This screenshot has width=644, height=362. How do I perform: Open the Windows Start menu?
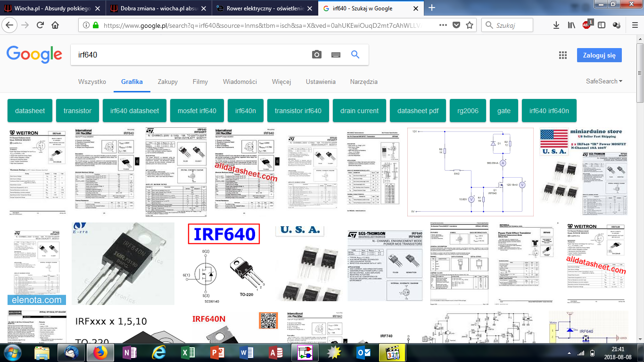point(12,352)
